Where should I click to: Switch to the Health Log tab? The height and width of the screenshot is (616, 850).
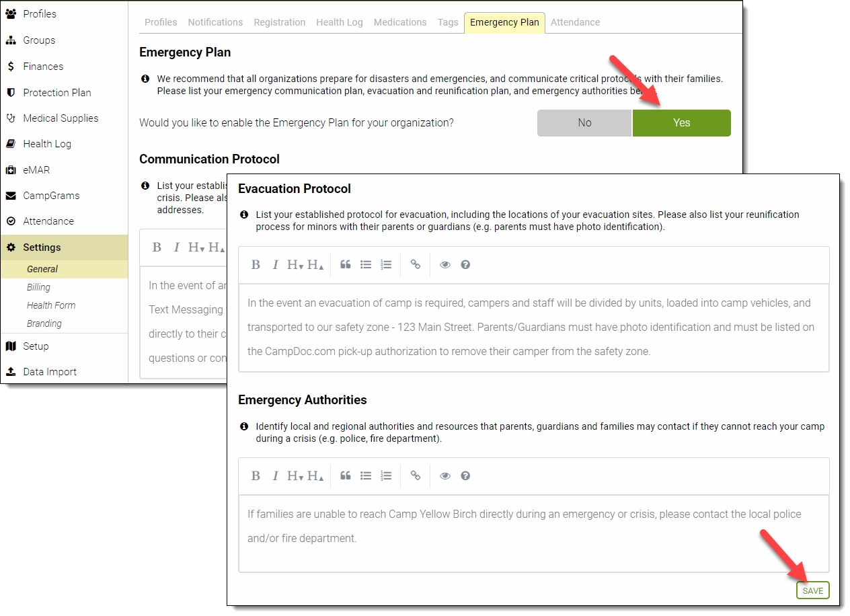pyautogui.click(x=340, y=22)
